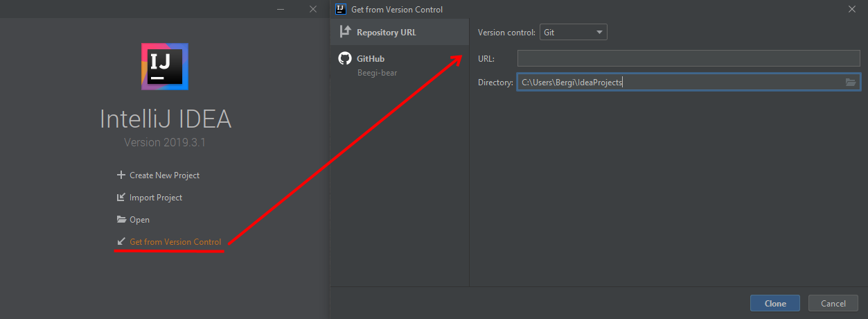Minimize the IntelliJ welcome window

pyautogui.click(x=281, y=9)
